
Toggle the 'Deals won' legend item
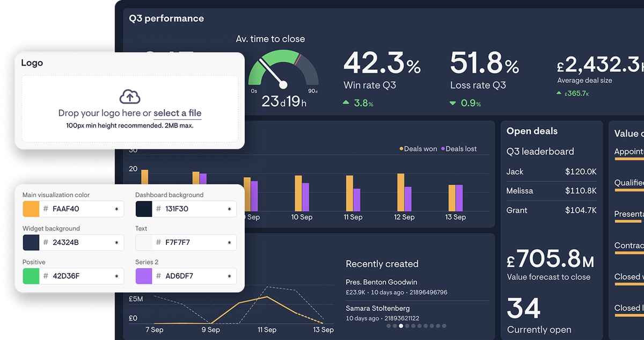tap(418, 149)
